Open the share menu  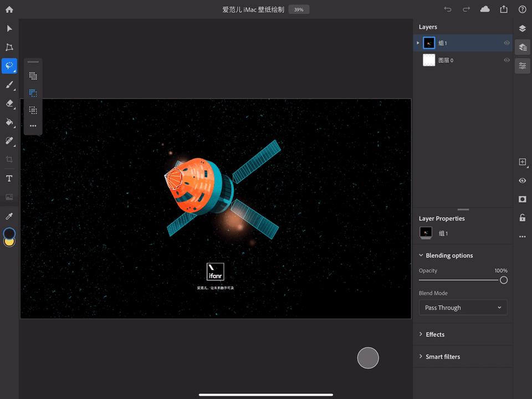coord(503,9)
